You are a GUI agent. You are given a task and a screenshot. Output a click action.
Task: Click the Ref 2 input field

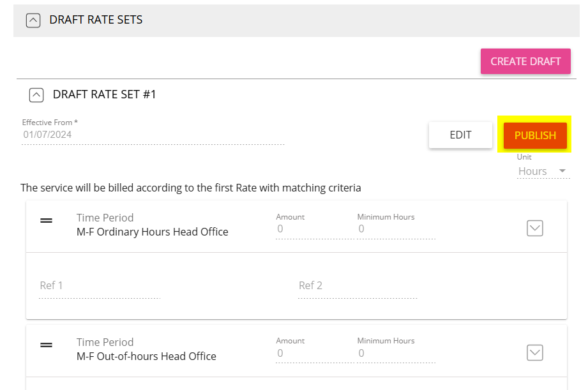pyautogui.click(x=358, y=286)
